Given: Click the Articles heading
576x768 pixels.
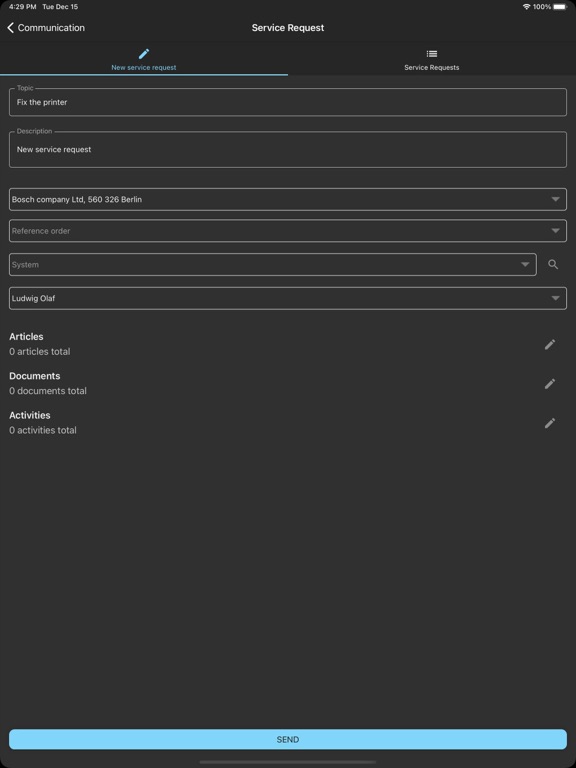Looking at the screenshot, I should pos(26,336).
